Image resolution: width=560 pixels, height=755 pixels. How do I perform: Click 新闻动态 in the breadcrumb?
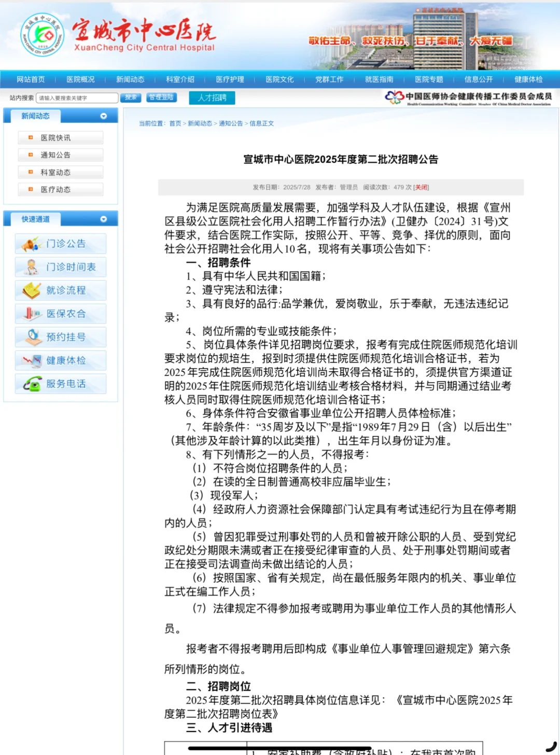pyautogui.click(x=200, y=123)
